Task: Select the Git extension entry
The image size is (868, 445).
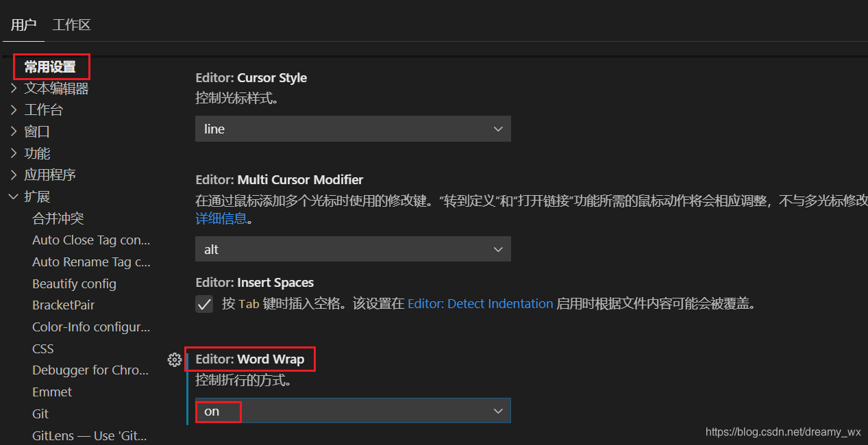Action: [x=40, y=414]
